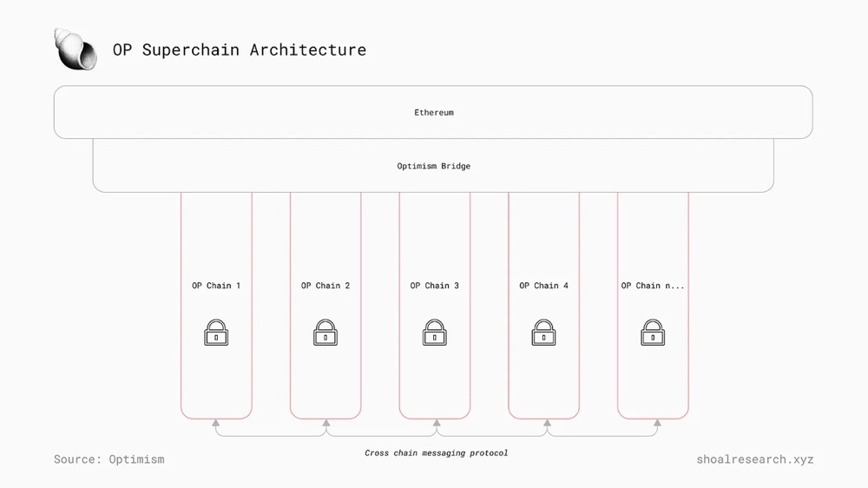Click the shell logo icon
868x488 pixels.
75,49
